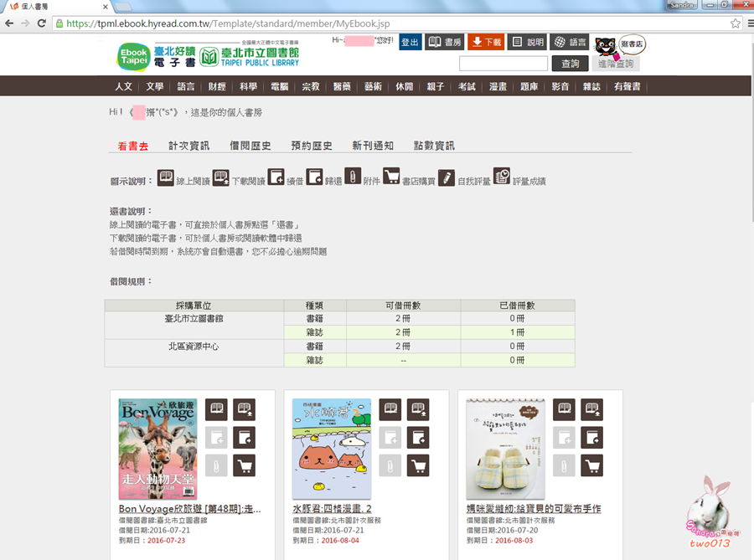754x560 pixels.
Task: Return the Bon Voyage magazine
Action: coord(245,437)
